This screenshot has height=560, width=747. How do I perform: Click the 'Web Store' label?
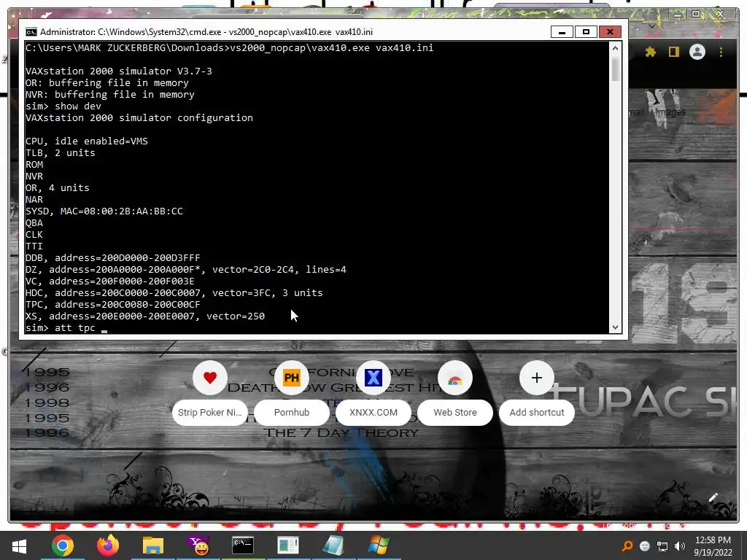455,413
